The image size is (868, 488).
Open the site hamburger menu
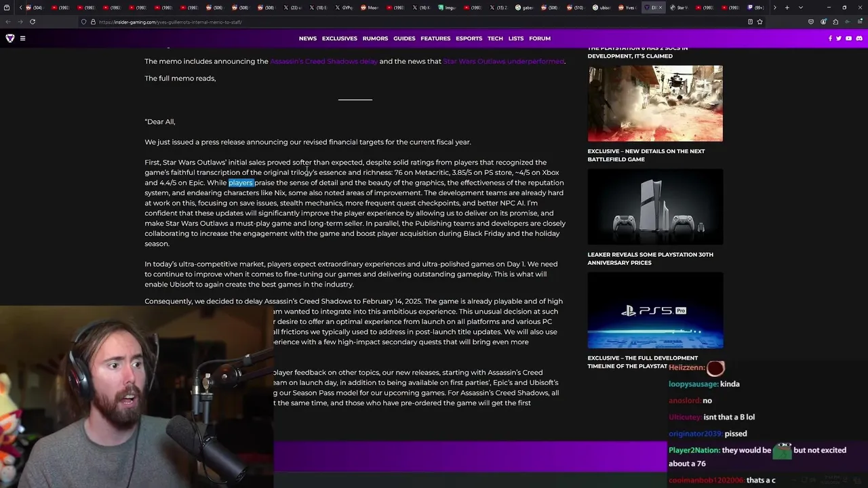click(x=22, y=38)
